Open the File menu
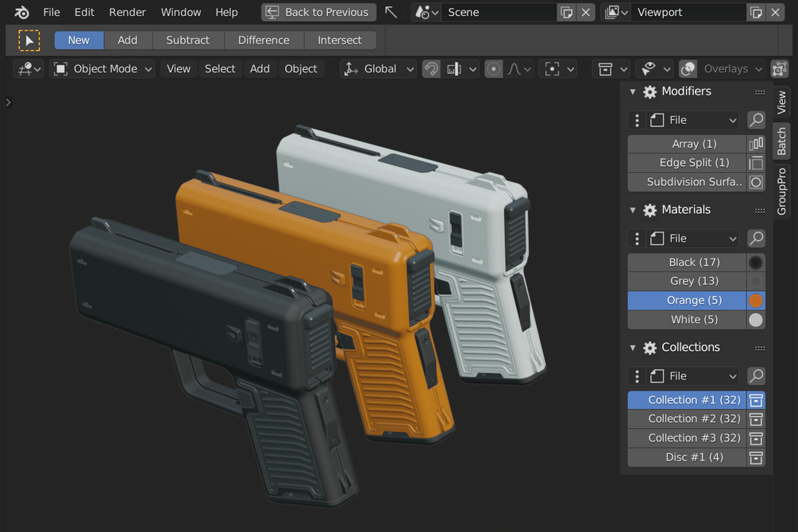The width and height of the screenshot is (798, 532). [52, 12]
